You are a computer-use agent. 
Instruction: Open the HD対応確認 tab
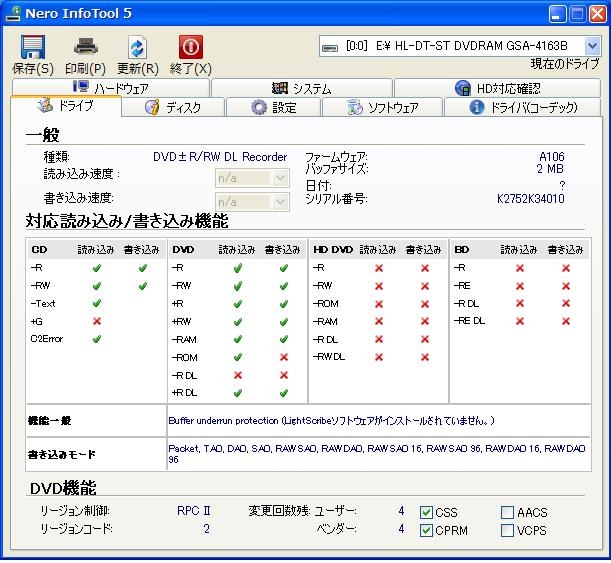tap(497, 88)
